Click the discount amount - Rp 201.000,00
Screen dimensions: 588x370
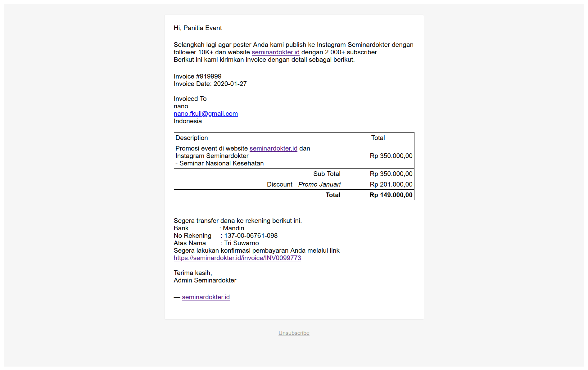(389, 184)
